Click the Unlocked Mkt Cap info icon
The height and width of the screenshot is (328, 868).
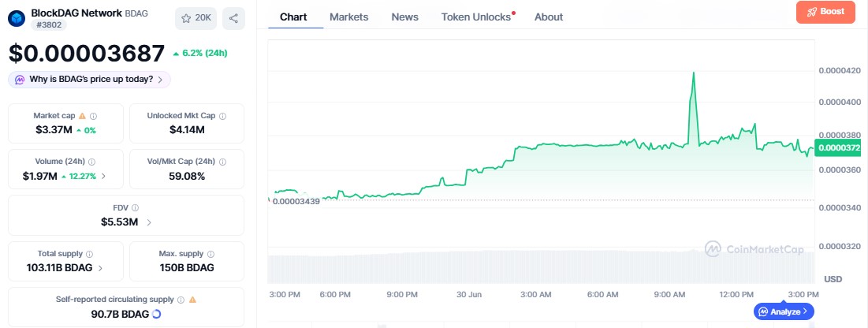222,117
